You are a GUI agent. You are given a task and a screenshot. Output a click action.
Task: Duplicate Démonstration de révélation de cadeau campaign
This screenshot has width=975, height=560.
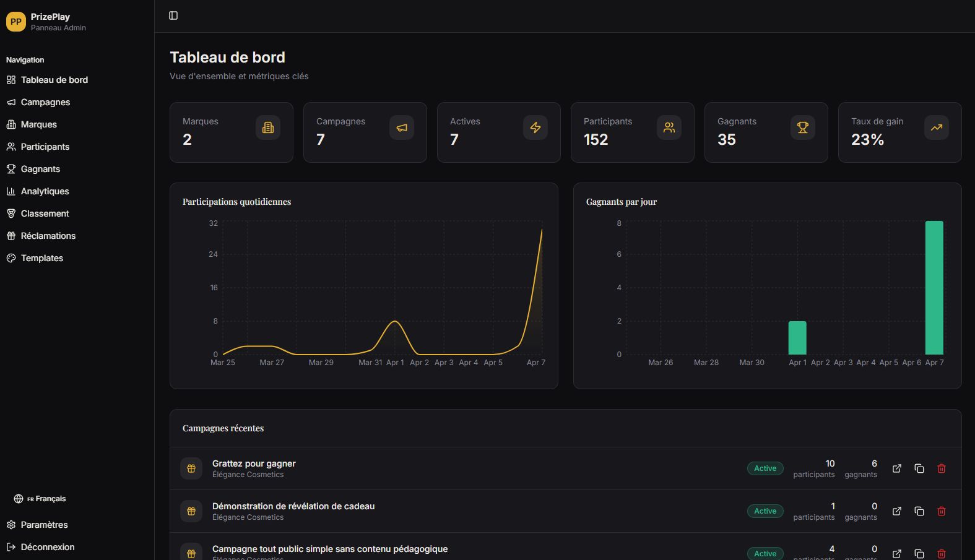click(919, 511)
